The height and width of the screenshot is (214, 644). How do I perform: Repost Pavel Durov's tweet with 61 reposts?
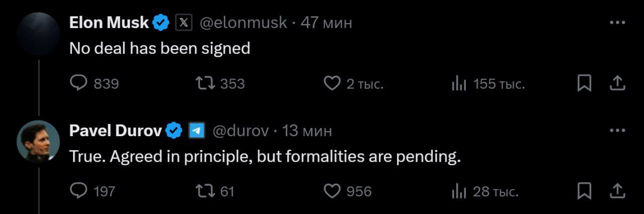[x=205, y=191]
